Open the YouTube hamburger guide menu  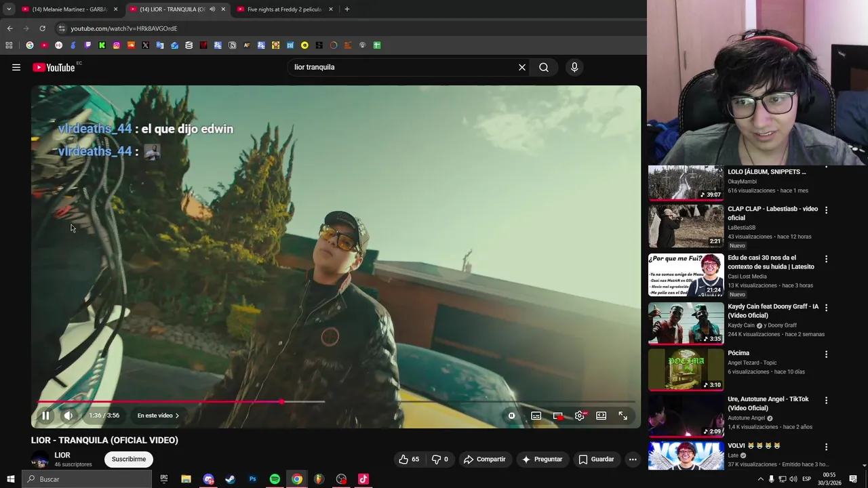(x=16, y=67)
